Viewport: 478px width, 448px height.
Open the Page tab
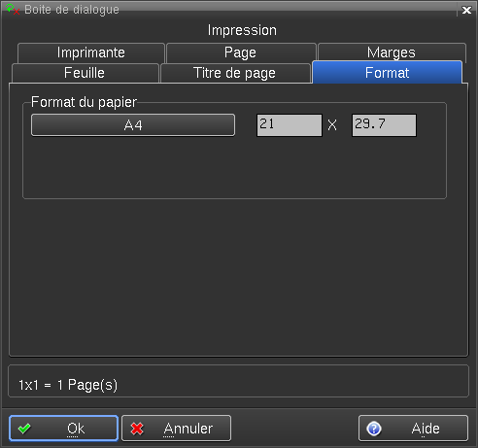click(x=241, y=52)
